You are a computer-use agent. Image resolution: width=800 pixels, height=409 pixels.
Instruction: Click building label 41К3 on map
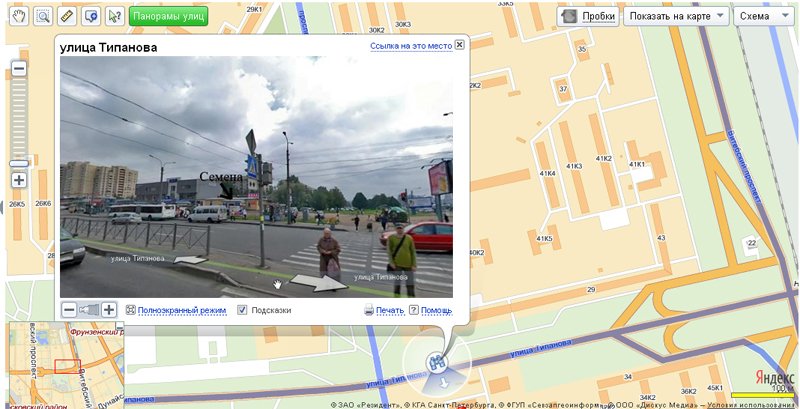coord(574,166)
